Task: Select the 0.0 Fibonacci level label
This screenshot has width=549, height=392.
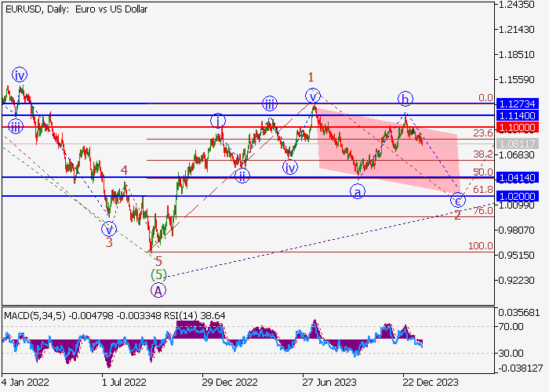Action: 486,98
